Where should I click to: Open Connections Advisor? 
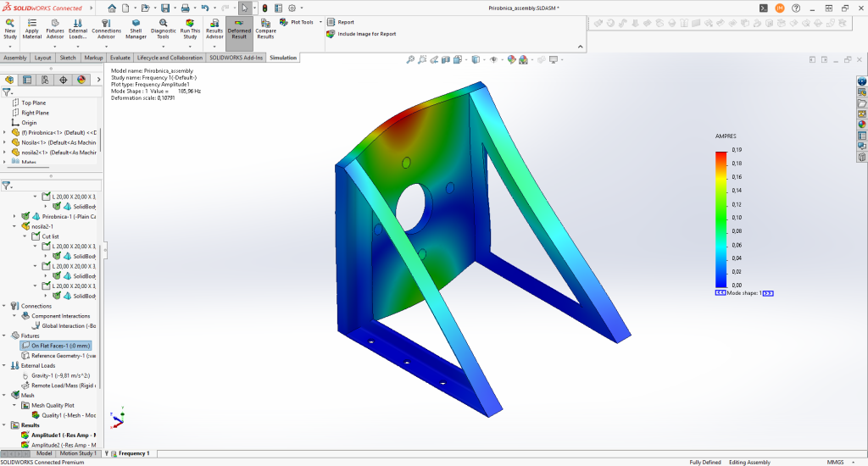(106, 29)
